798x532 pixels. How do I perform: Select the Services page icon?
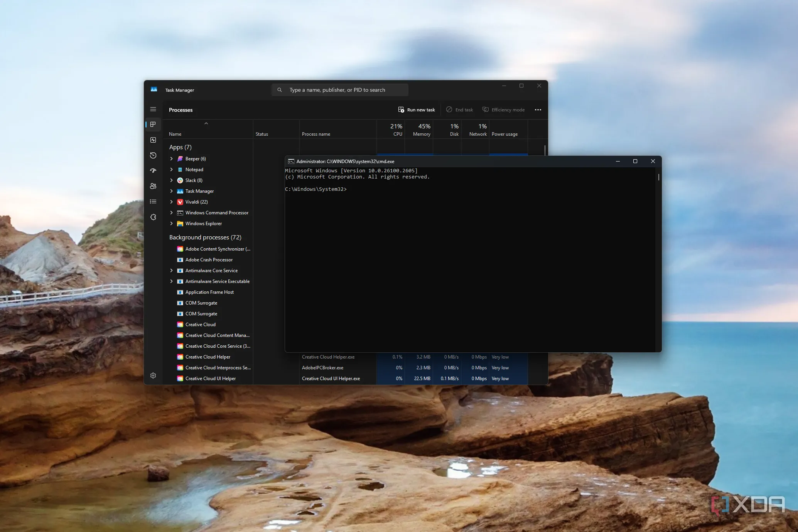(153, 217)
